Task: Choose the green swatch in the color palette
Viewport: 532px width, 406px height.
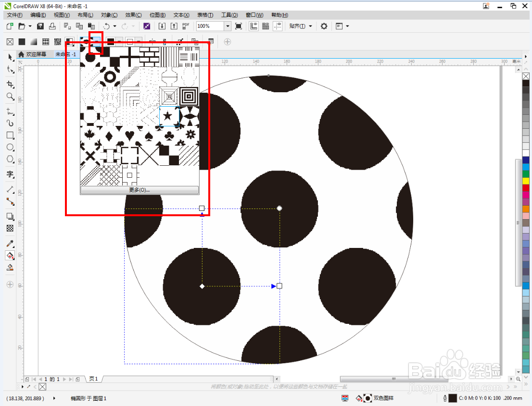Action: tap(526, 174)
